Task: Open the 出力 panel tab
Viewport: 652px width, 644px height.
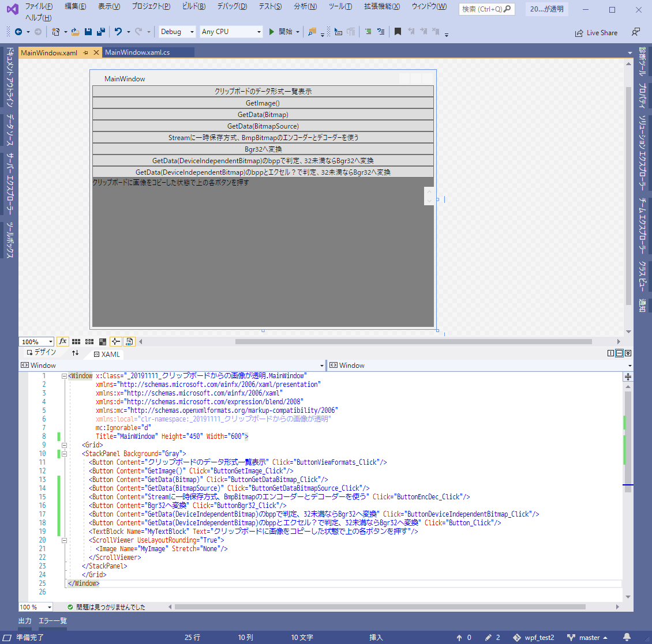Action: [x=25, y=621]
